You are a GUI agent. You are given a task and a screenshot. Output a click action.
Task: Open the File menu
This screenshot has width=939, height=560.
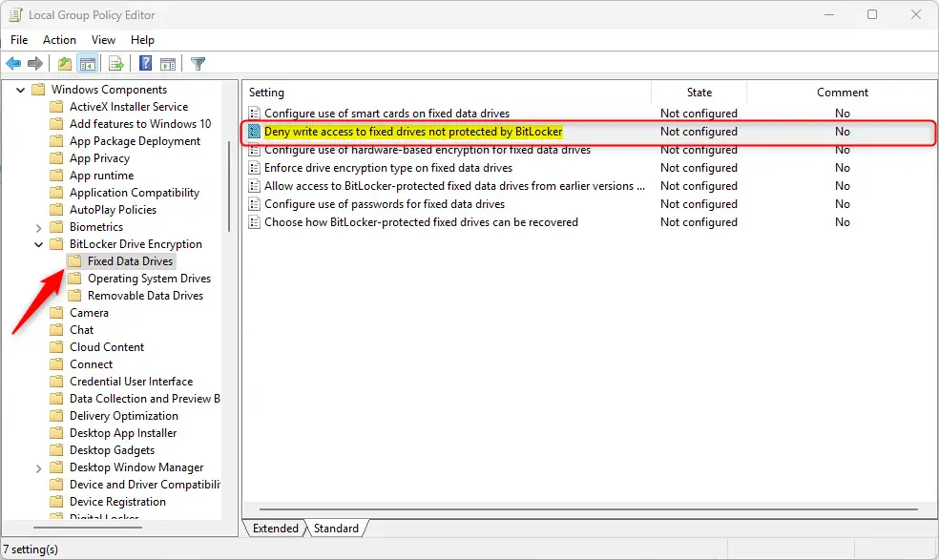pos(19,39)
